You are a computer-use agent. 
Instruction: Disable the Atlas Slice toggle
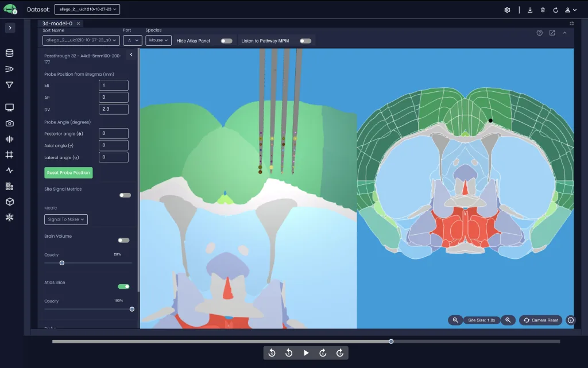click(124, 286)
